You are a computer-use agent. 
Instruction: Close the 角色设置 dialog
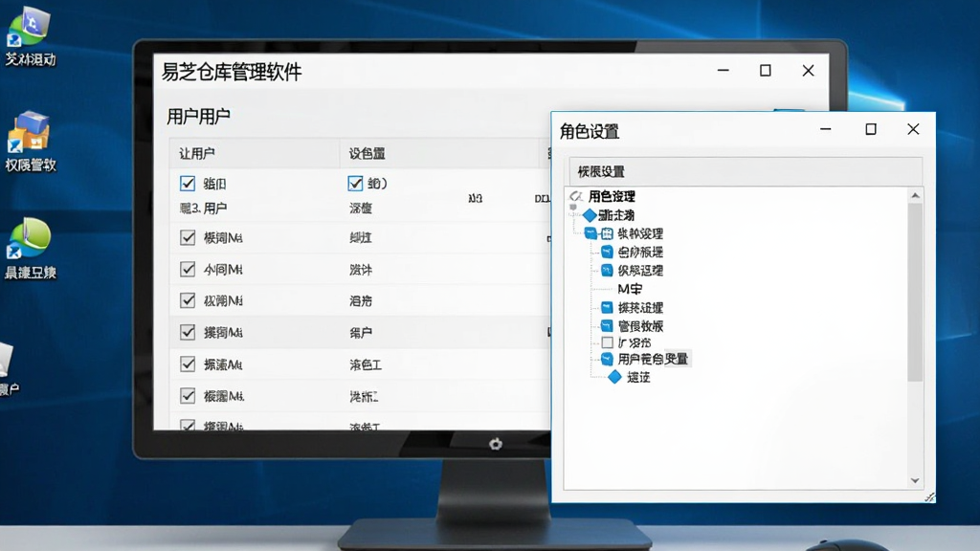913,129
